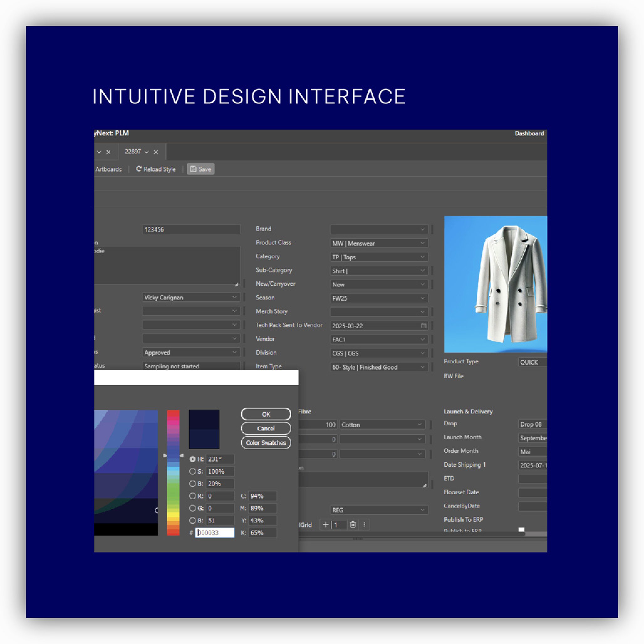Click the Color Swatches button

[x=266, y=443]
